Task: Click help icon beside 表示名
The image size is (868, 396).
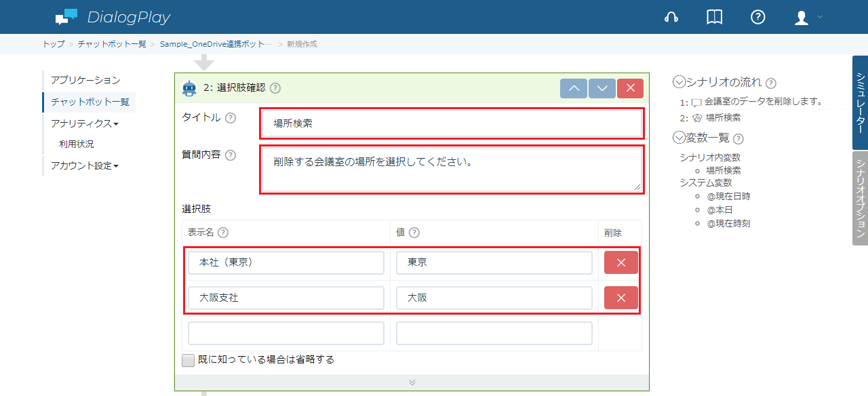Action: tap(222, 233)
